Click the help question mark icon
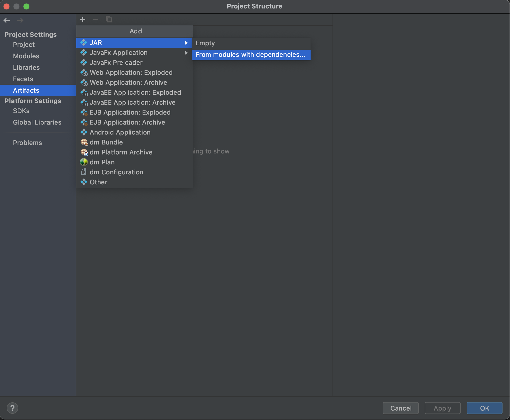 (12, 408)
